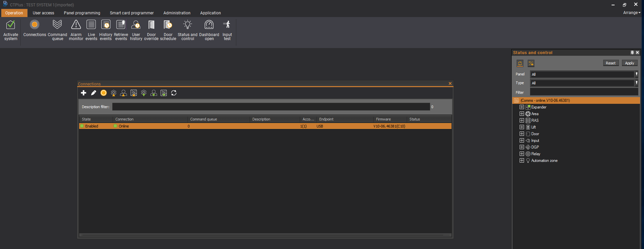Launch the Alarm monitor

(x=76, y=30)
